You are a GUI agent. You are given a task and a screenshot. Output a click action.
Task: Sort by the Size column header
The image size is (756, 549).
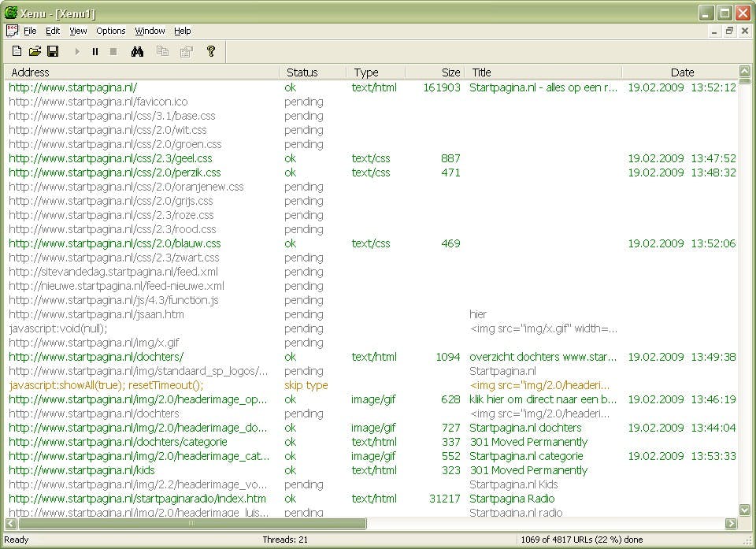435,72
